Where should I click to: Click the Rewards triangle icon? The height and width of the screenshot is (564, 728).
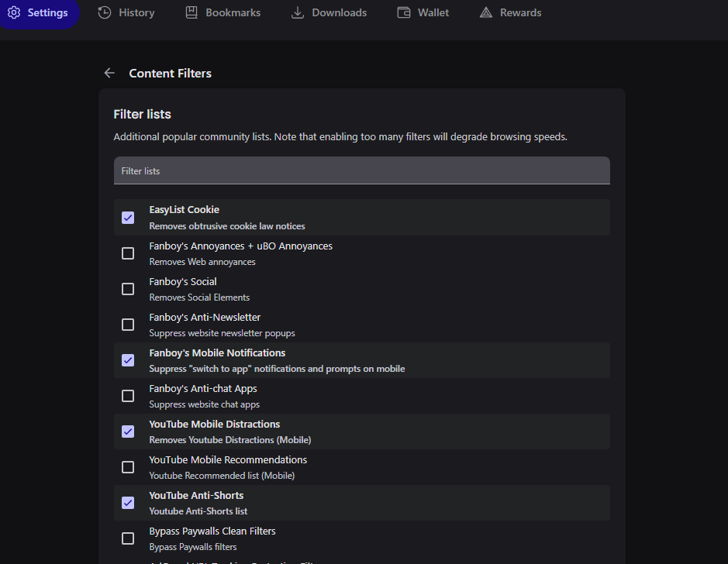[486, 12]
